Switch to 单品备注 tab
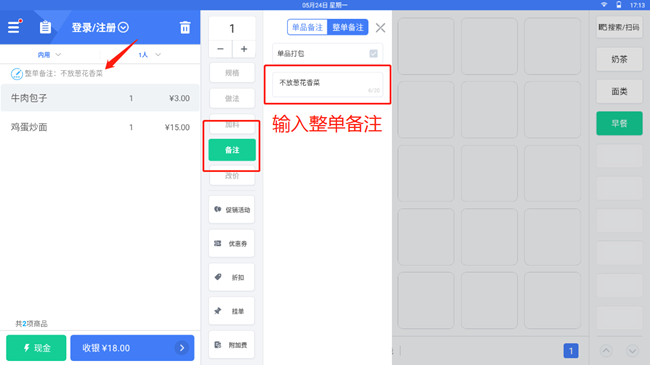Screen dimensions: 650x365 [x=307, y=27]
